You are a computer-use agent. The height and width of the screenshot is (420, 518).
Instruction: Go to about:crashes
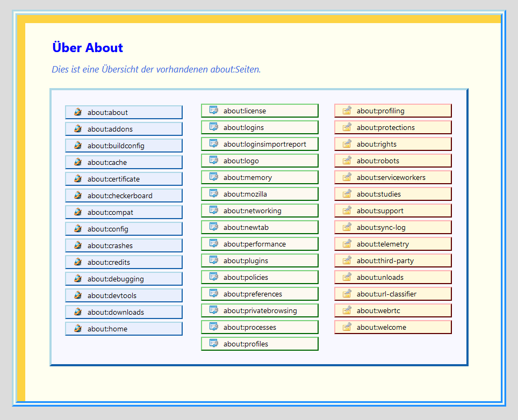110,245
